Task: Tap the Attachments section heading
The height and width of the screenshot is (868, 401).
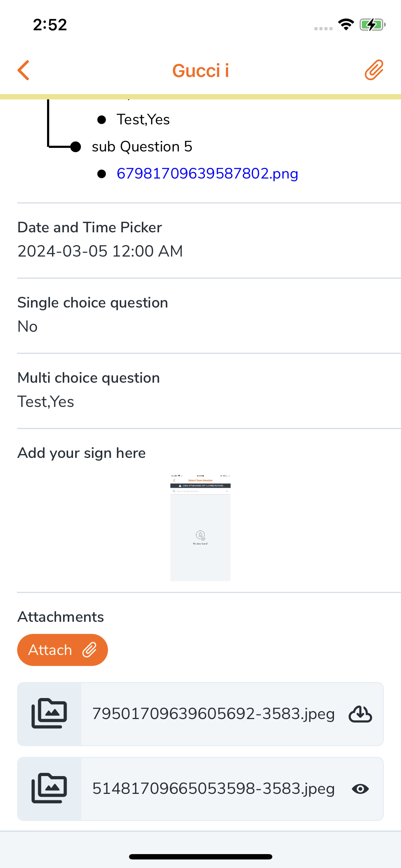Action: [x=61, y=617]
